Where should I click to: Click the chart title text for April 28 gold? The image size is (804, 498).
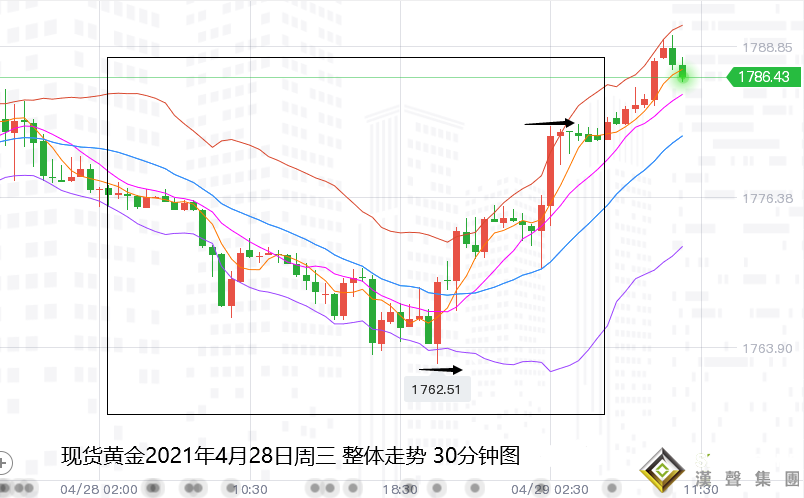[x=290, y=456]
